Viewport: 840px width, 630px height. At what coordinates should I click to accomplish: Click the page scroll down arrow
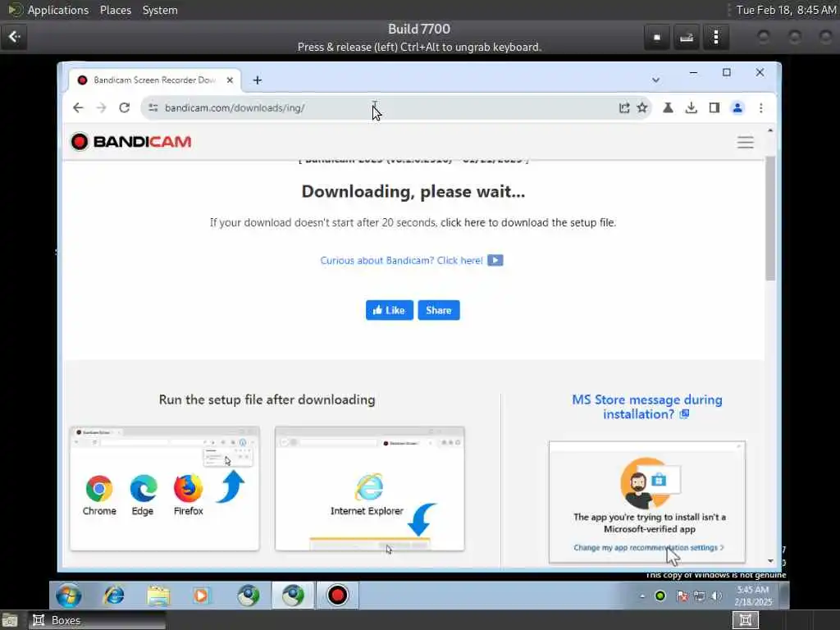pyautogui.click(x=770, y=561)
